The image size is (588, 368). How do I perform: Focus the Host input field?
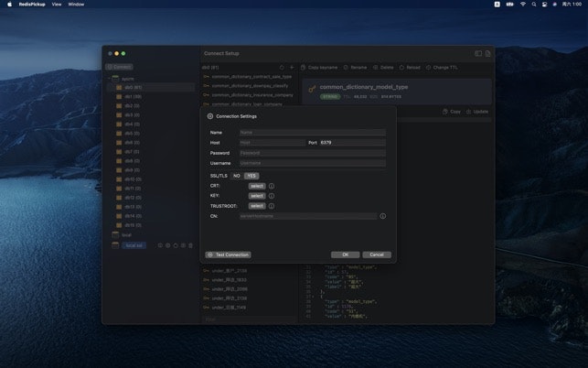click(x=273, y=143)
